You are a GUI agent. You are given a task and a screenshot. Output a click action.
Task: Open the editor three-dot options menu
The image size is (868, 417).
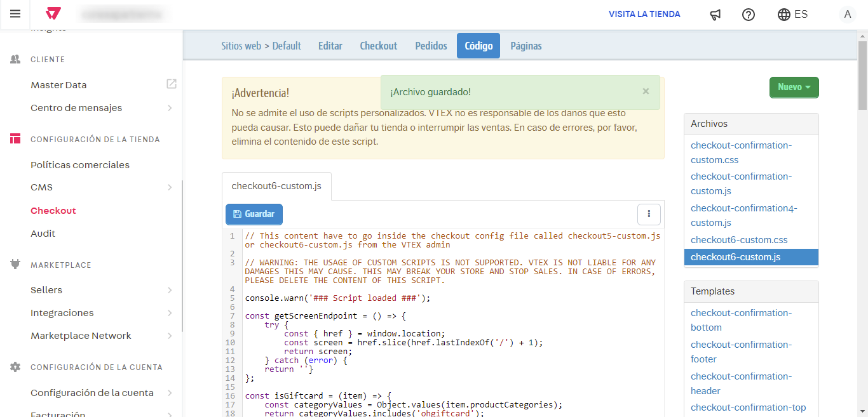click(x=649, y=214)
